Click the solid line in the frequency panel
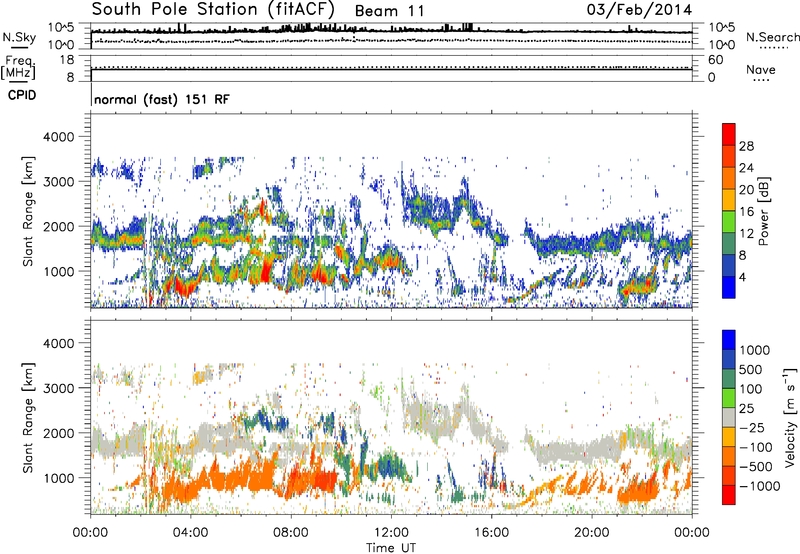The image size is (800, 554). (391, 69)
